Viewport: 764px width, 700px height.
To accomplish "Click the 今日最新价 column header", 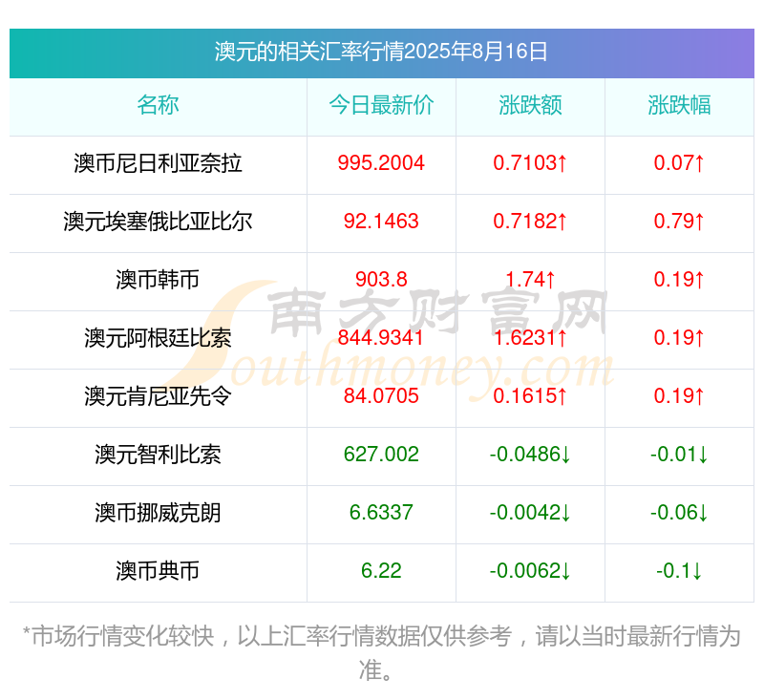I will click(381, 105).
